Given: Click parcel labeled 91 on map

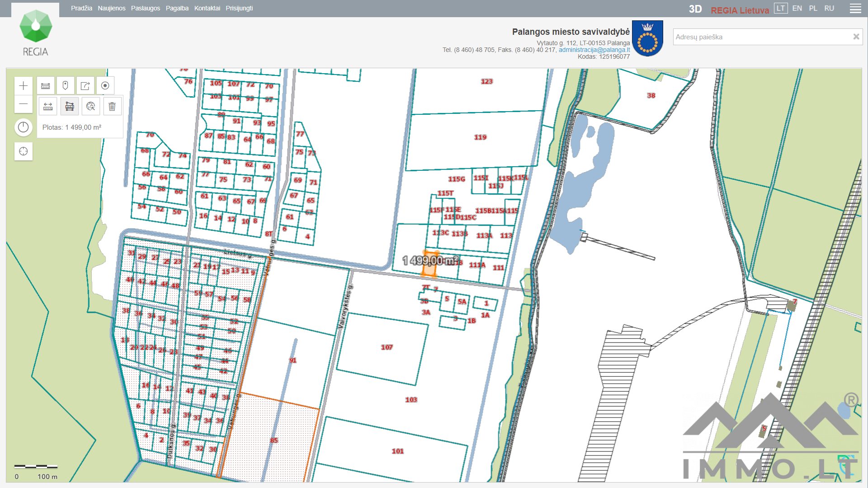Looking at the screenshot, I should 293,361.
